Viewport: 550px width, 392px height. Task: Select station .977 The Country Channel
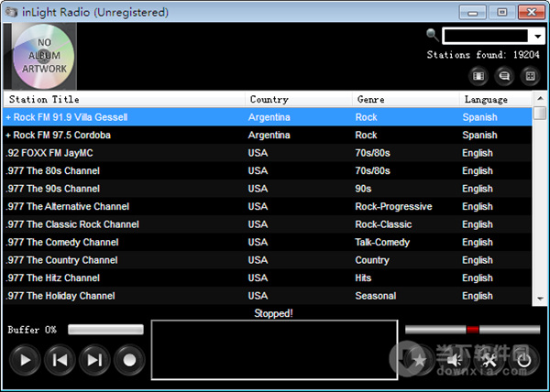[x=268, y=260]
